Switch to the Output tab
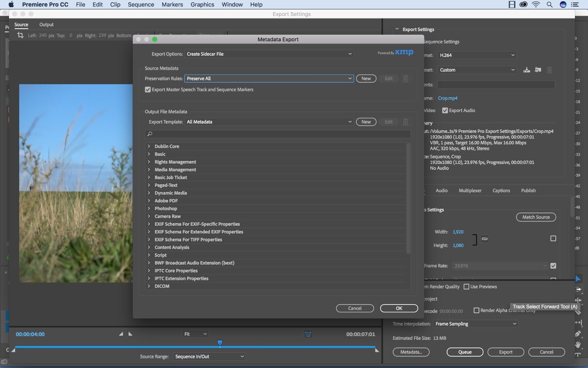 coord(46,25)
